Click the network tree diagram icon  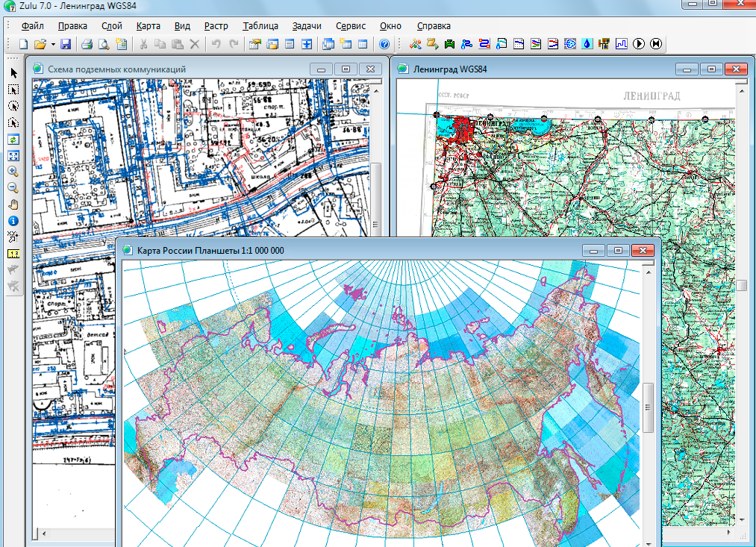click(x=604, y=44)
